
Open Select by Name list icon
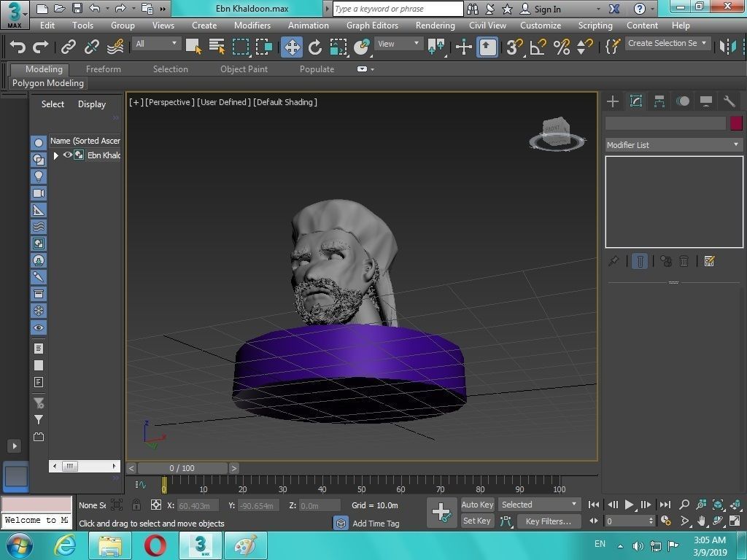pos(217,47)
